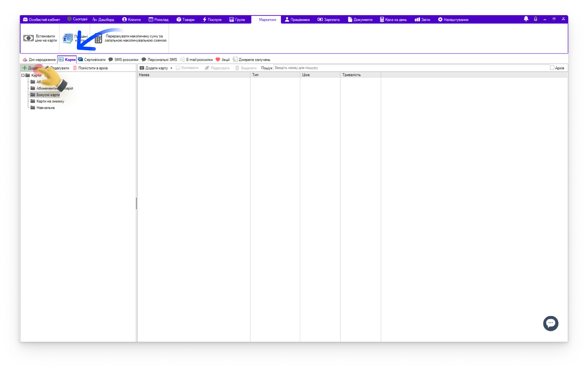The image size is (588, 368).
Task: Select the Бонусні карти folder
Action: click(x=45, y=95)
